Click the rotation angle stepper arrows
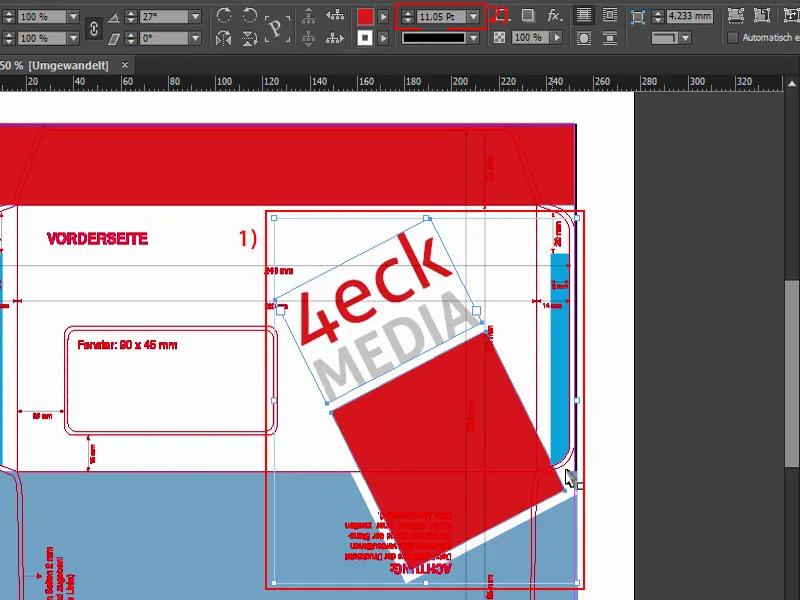Image resolution: width=800 pixels, height=600 pixels. pos(131,17)
